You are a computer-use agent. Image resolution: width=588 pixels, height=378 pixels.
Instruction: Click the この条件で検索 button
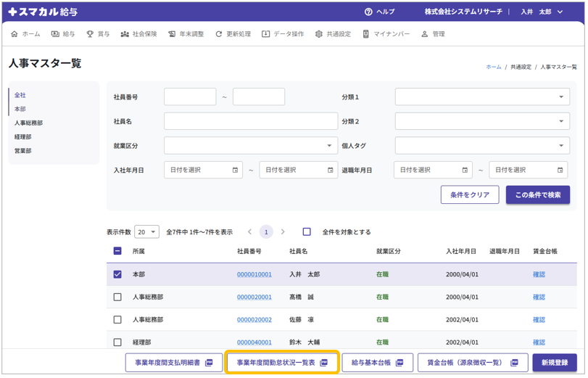tap(537, 194)
